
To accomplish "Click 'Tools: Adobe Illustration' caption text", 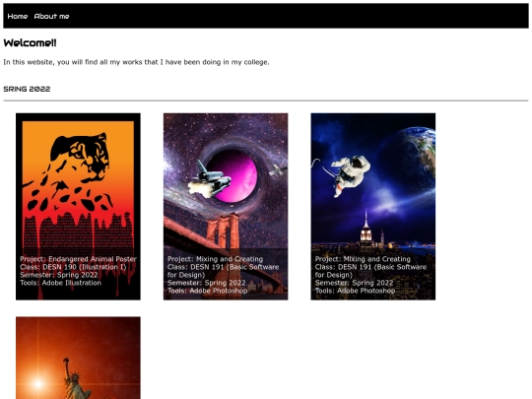I will 60,283.
